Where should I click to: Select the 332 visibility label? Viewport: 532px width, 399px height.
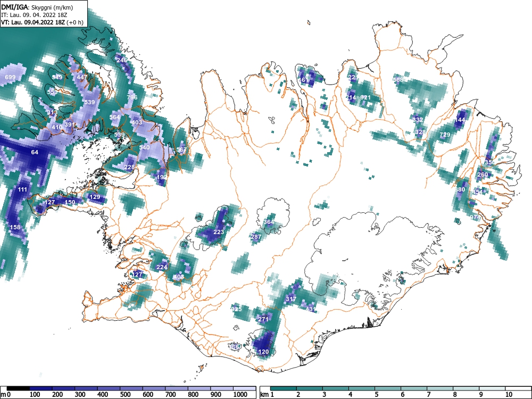coord(418,120)
